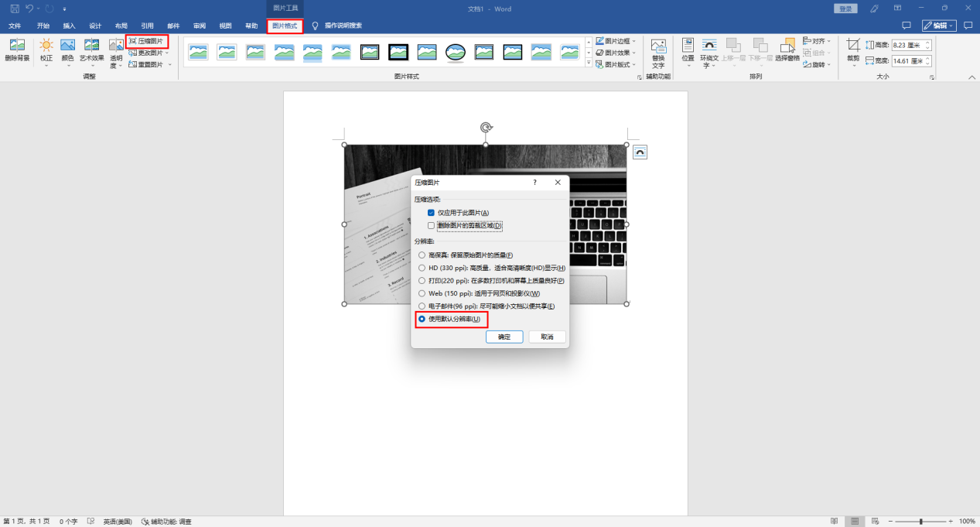
Task: Select the first picture style thumbnail
Action: pyautogui.click(x=198, y=52)
